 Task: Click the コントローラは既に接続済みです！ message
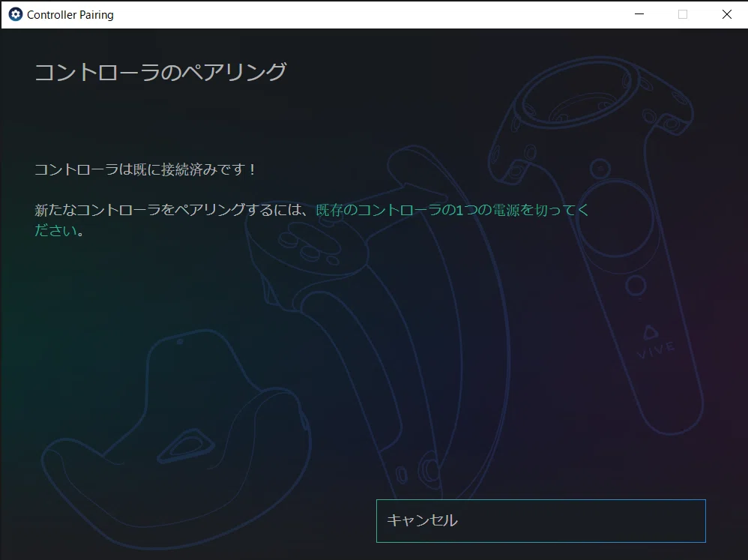146,169
